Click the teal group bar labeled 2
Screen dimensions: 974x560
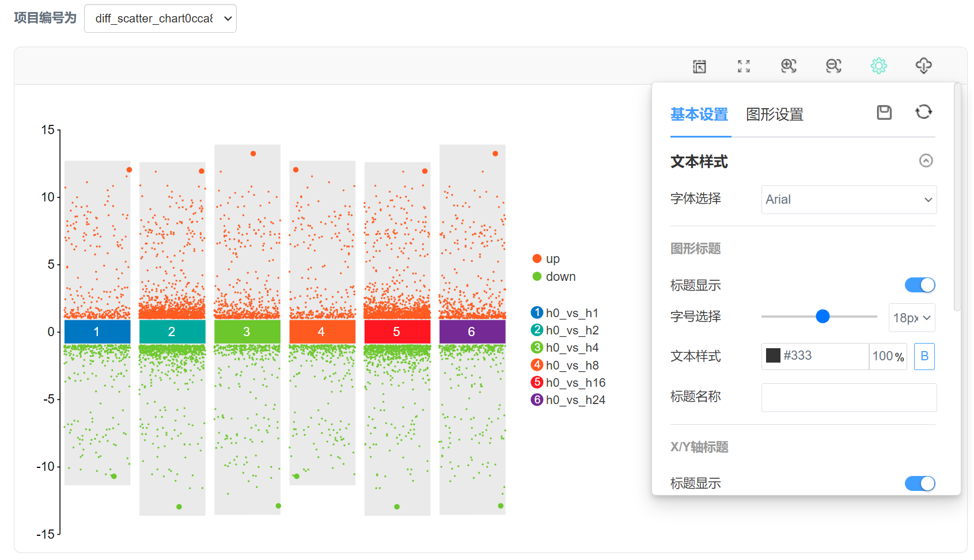[x=172, y=332]
